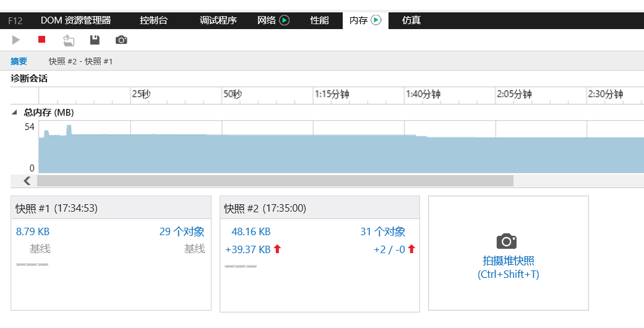This screenshot has width=644, height=328.
Task: Collapse the 总内存 (MB) graph section
Action: tap(14, 112)
